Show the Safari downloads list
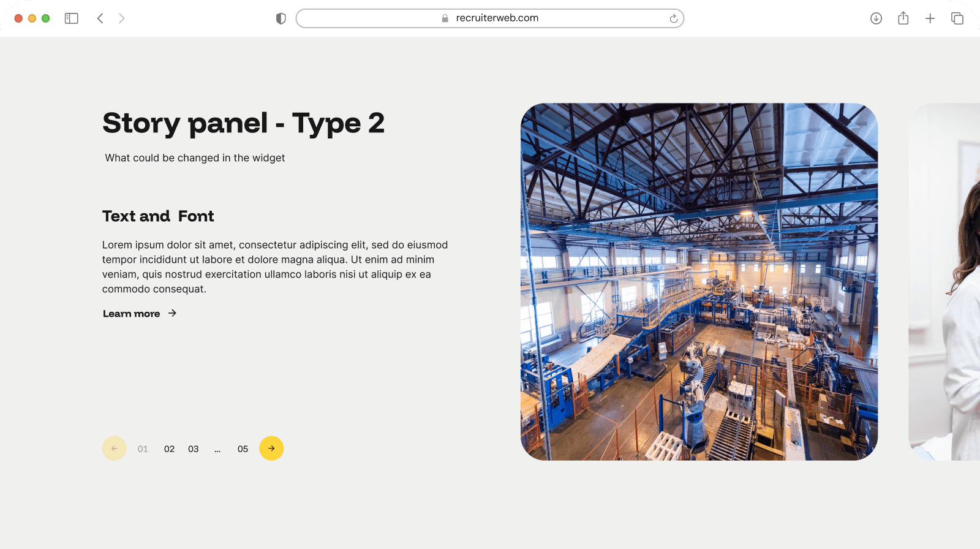The image size is (980, 549). coord(876,18)
